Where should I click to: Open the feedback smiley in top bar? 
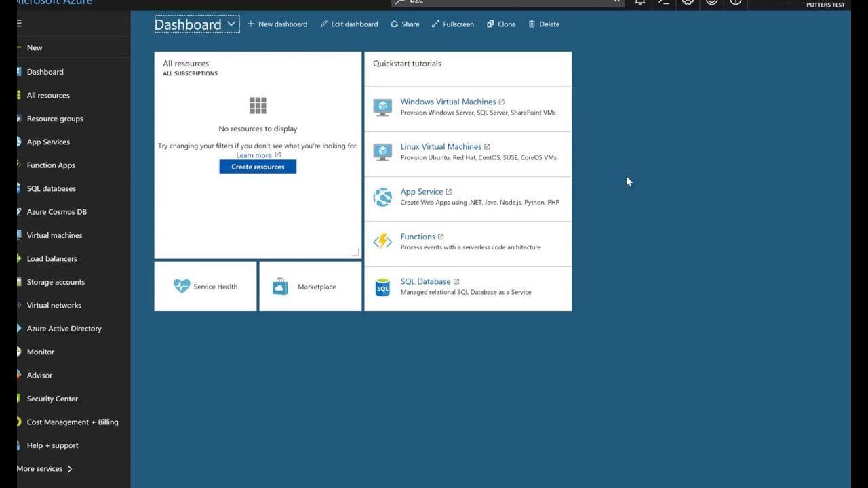tap(711, 2)
